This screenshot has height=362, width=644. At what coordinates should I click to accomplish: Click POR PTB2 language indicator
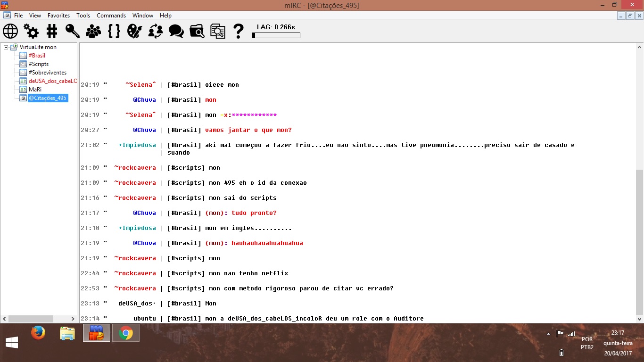point(587,343)
